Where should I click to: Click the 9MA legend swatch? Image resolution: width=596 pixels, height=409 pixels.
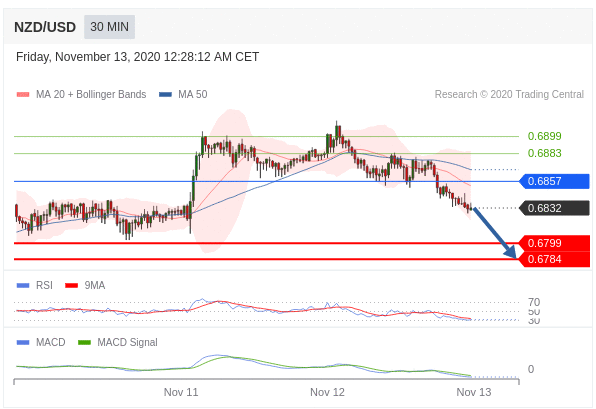71,285
